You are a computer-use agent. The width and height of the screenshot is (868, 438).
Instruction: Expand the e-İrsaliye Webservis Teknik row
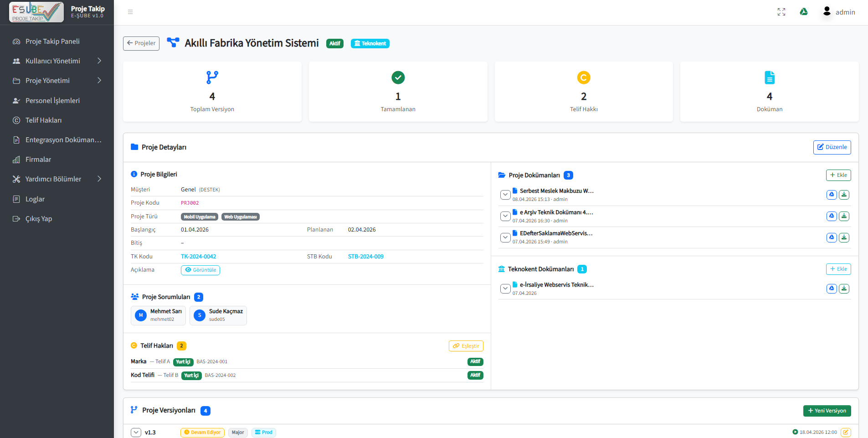[x=505, y=289]
